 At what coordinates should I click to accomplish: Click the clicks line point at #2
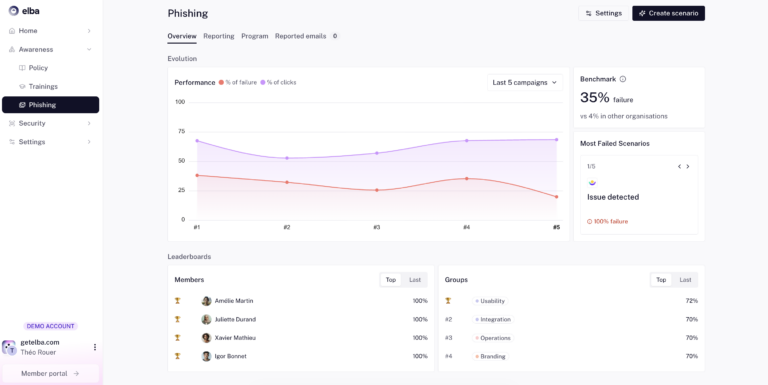pyautogui.click(x=287, y=158)
